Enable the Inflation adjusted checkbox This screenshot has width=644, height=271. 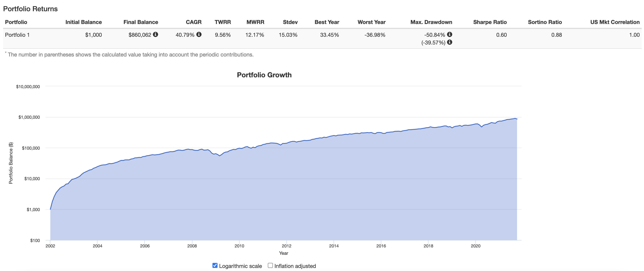tap(270, 265)
